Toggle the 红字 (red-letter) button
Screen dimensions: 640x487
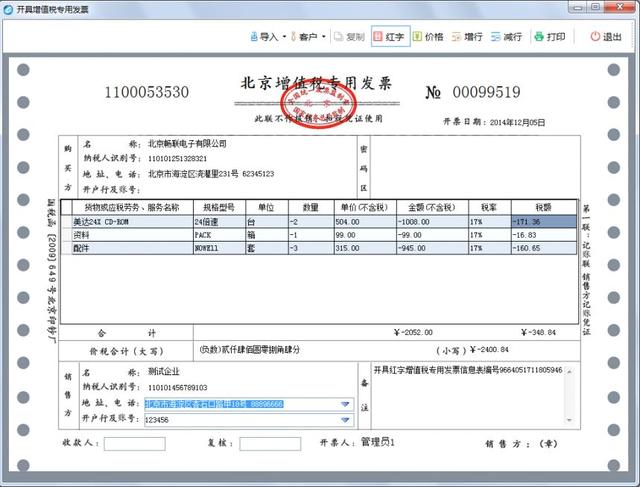pos(390,37)
